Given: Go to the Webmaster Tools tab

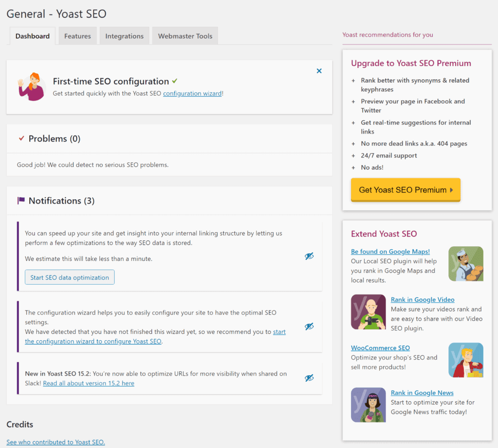Looking at the screenshot, I should coord(185,36).
